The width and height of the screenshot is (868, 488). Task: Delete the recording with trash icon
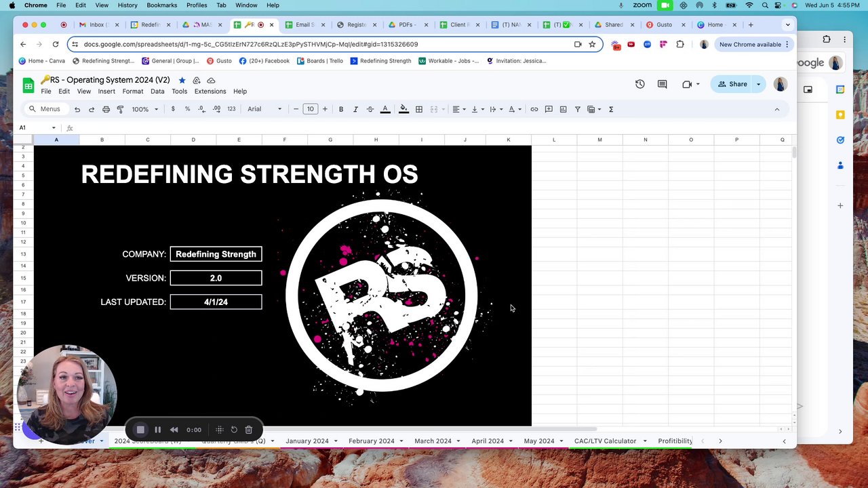pos(249,430)
